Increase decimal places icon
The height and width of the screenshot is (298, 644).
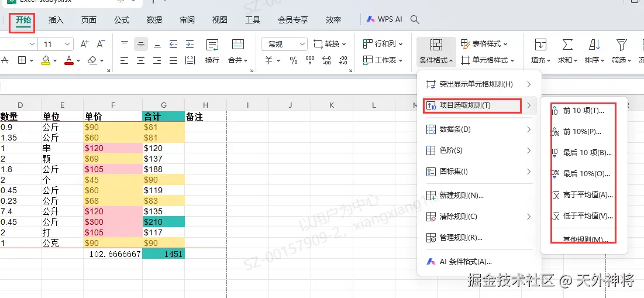coord(327,60)
